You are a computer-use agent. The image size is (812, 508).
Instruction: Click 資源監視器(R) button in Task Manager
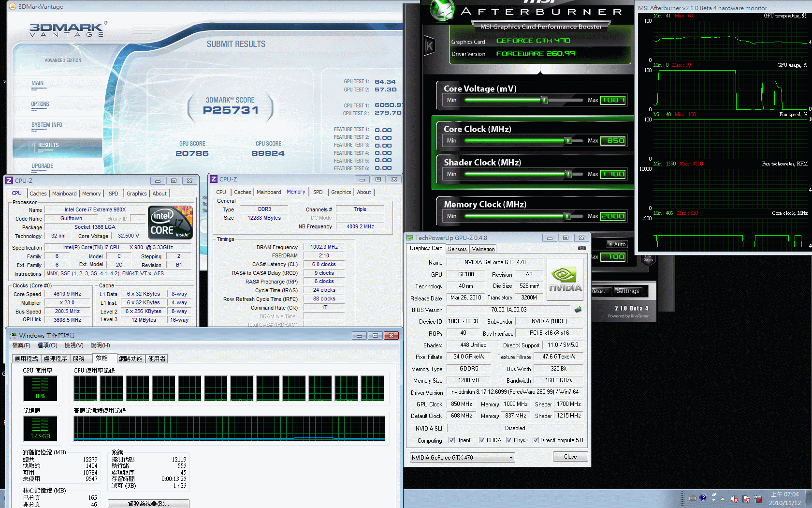pos(148,504)
